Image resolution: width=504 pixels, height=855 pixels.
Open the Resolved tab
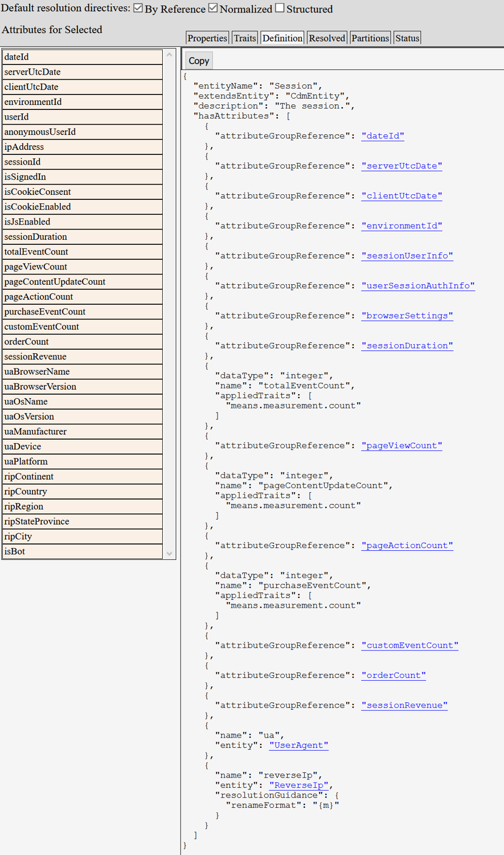(327, 38)
